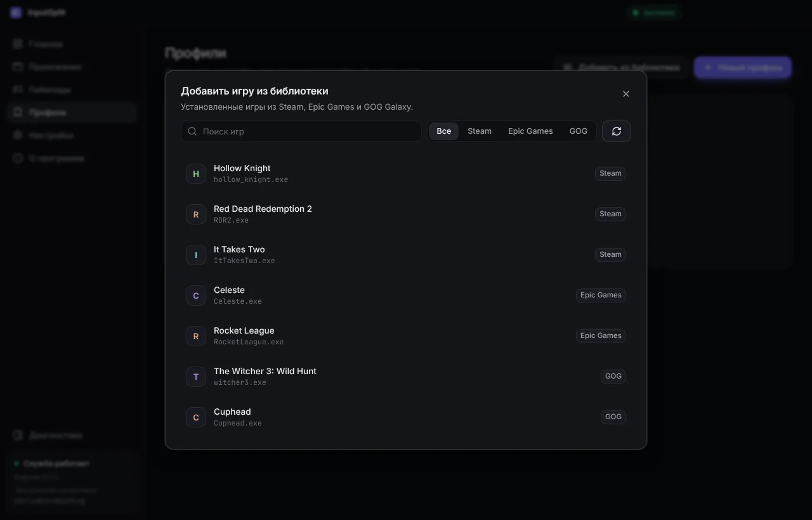Select the Cuphead game title
The width and height of the screenshot is (812, 520).
pos(232,412)
